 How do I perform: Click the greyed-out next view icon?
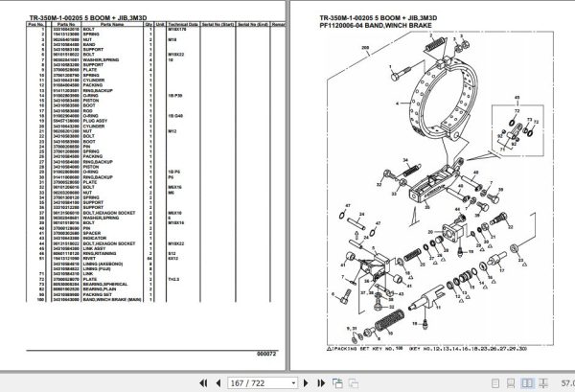tap(354, 383)
